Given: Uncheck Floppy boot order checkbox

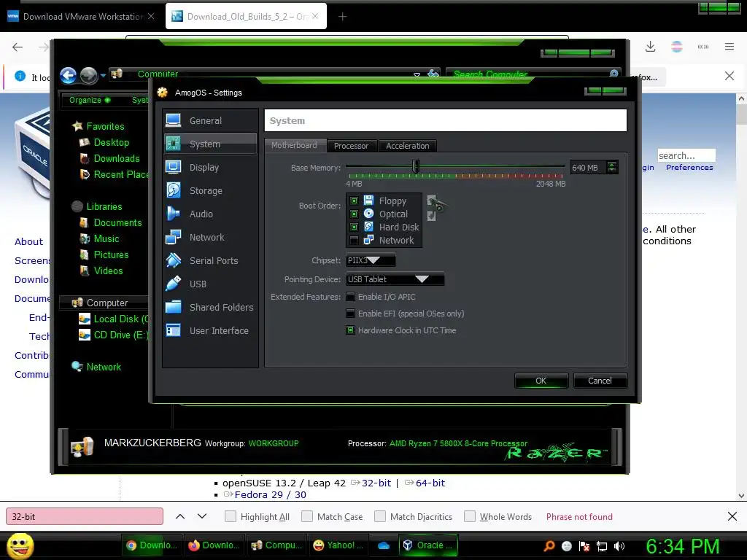Looking at the screenshot, I should click(354, 201).
